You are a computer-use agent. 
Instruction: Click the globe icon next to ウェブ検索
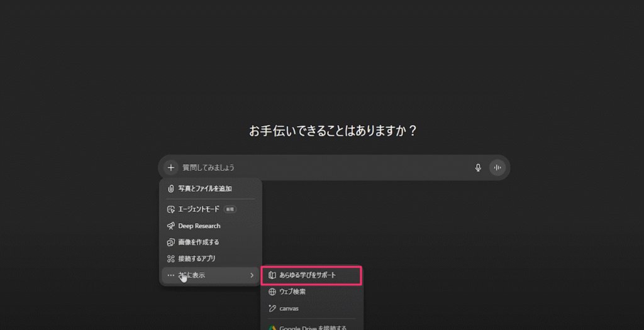[272, 292]
